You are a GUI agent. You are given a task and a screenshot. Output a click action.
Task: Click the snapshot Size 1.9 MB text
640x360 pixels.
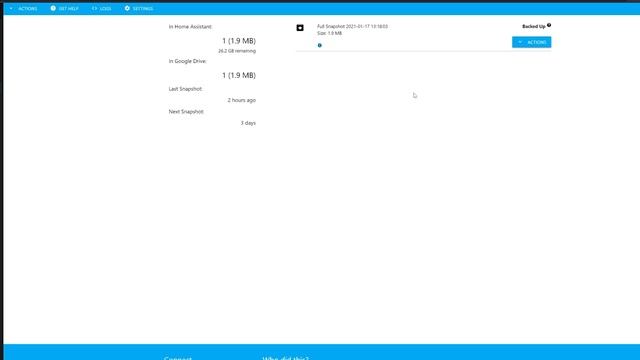329,33
